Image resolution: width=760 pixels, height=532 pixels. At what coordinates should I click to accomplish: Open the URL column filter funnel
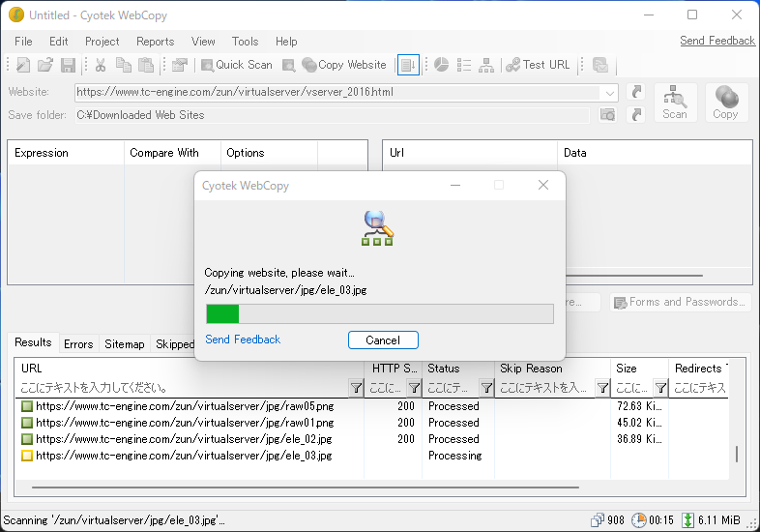point(356,388)
